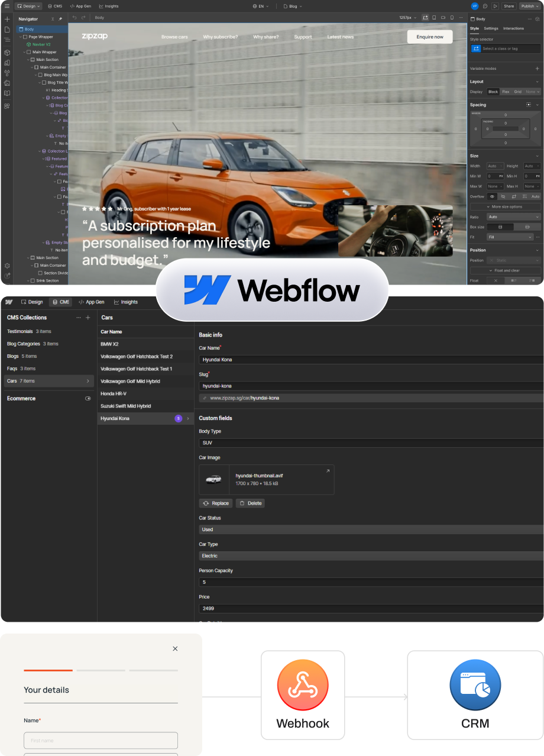Screen dimensions: 544x756
Task: Add a variable mode with plus icon
Action: click(x=537, y=69)
